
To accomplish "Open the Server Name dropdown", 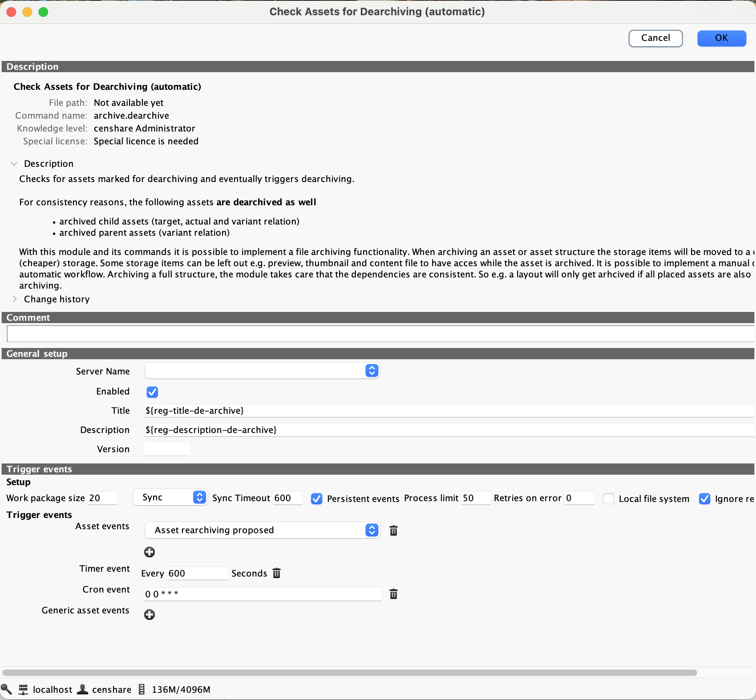I will point(262,370).
